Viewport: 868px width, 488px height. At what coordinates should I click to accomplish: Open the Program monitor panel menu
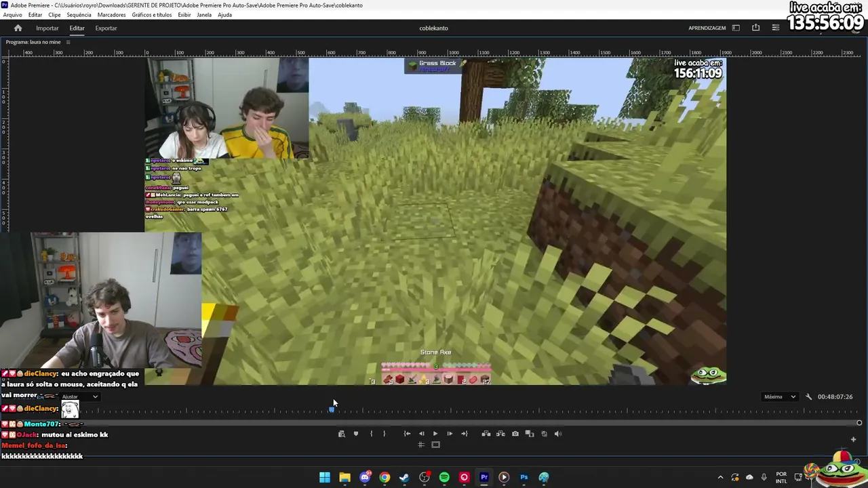pyautogui.click(x=68, y=42)
